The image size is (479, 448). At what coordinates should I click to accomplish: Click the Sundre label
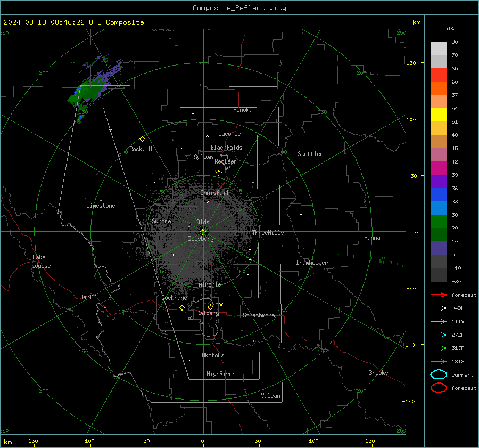tap(162, 221)
